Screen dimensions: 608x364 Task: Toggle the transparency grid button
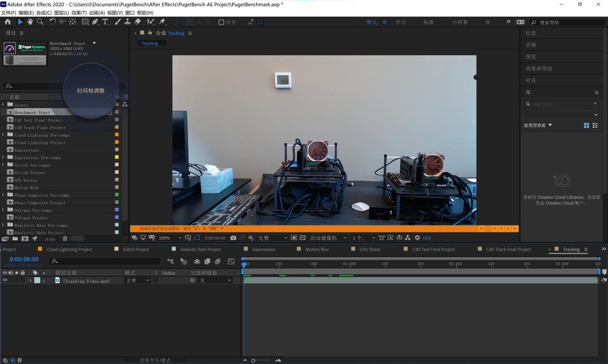pyautogui.click(x=302, y=238)
